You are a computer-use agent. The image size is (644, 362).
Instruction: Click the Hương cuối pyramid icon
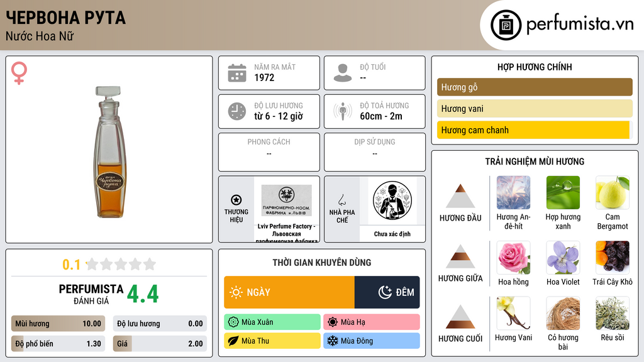point(460,317)
